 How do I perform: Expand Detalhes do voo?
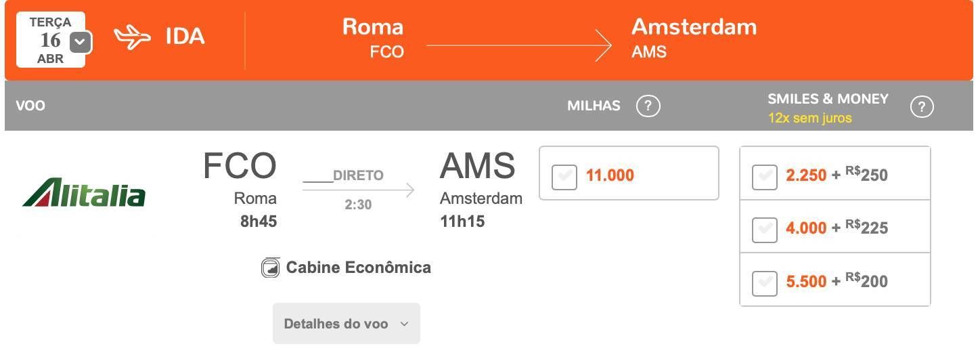click(347, 324)
